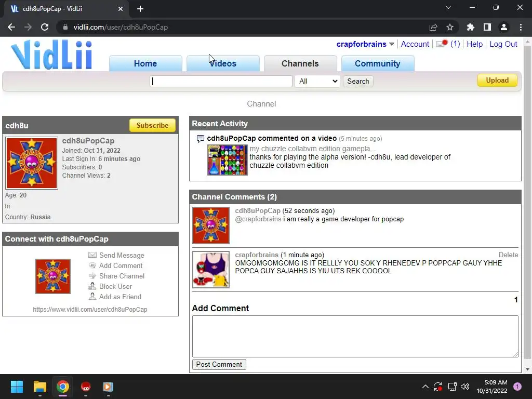Click the network tray icon
The width and height of the screenshot is (532, 399).
(452, 387)
